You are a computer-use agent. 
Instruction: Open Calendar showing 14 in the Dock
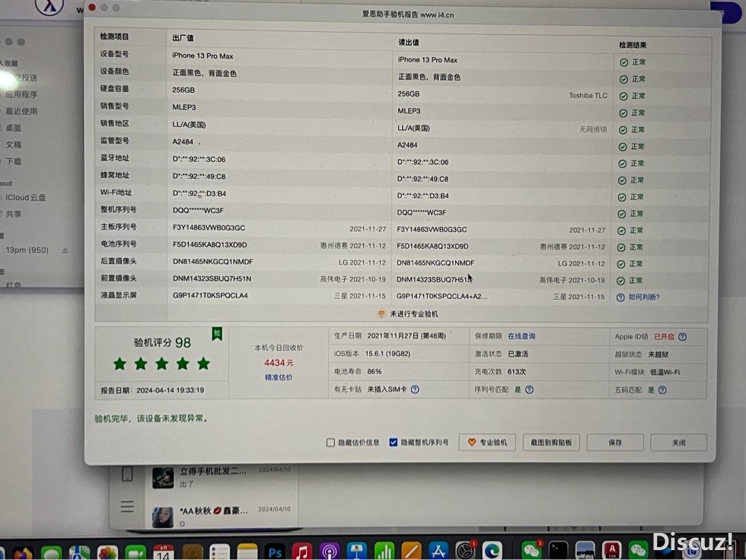(x=163, y=553)
